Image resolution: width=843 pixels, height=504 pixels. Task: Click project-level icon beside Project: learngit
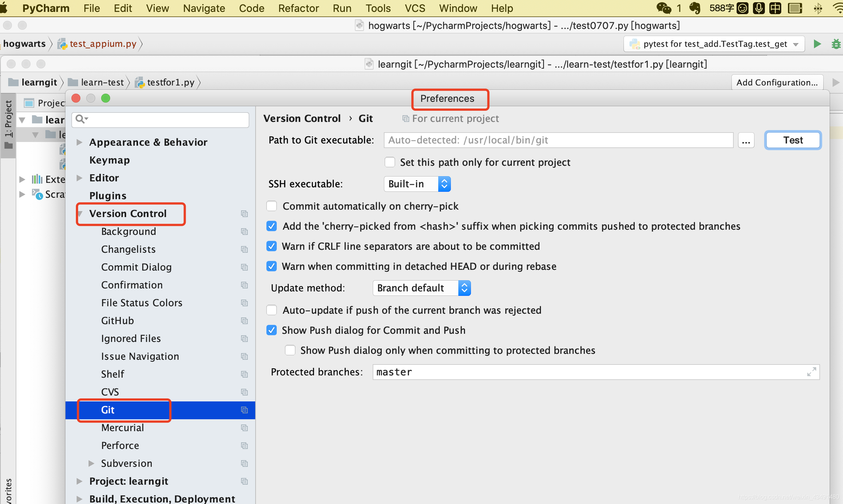[244, 481]
